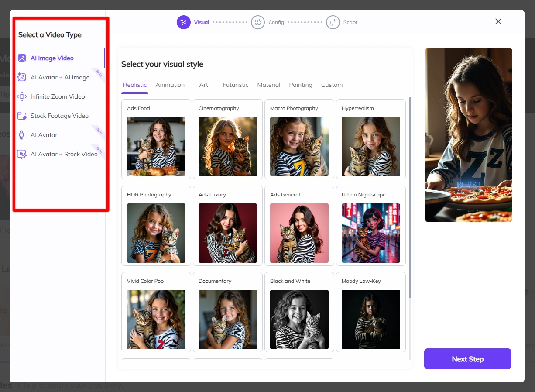Click the Script step circle icon
This screenshot has width=535, height=392.
(x=333, y=22)
